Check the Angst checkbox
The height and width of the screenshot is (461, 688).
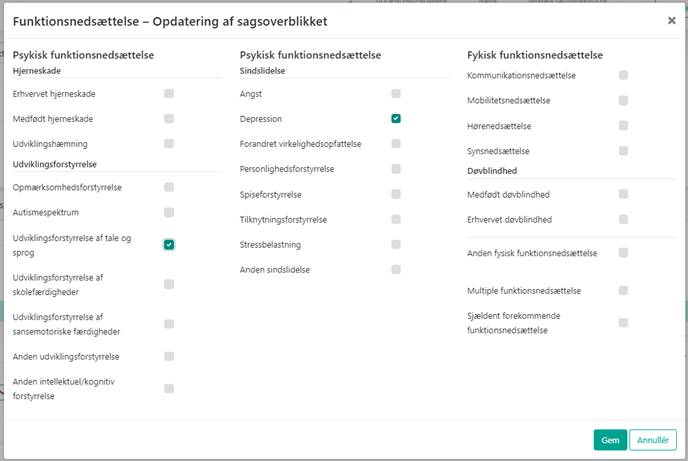pyautogui.click(x=396, y=93)
